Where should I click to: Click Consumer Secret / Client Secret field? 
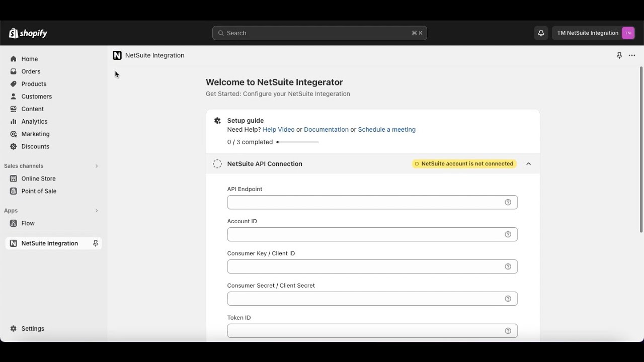coord(372,299)
